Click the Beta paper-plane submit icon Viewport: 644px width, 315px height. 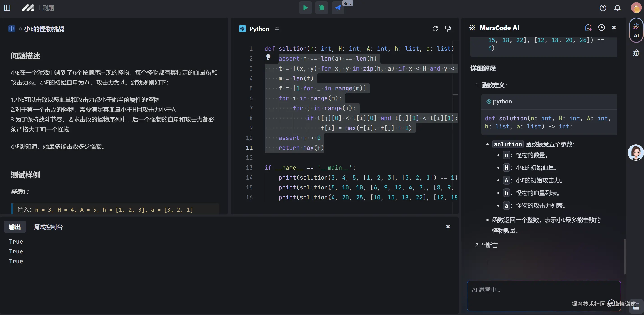pyautogui.click(x=338, y=8)
